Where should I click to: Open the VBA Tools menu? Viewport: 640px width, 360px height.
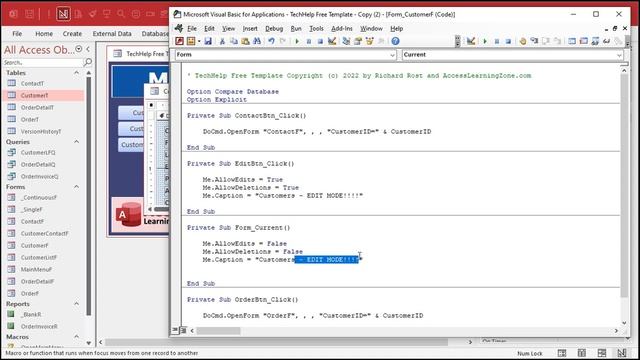[x=316, y=29]
